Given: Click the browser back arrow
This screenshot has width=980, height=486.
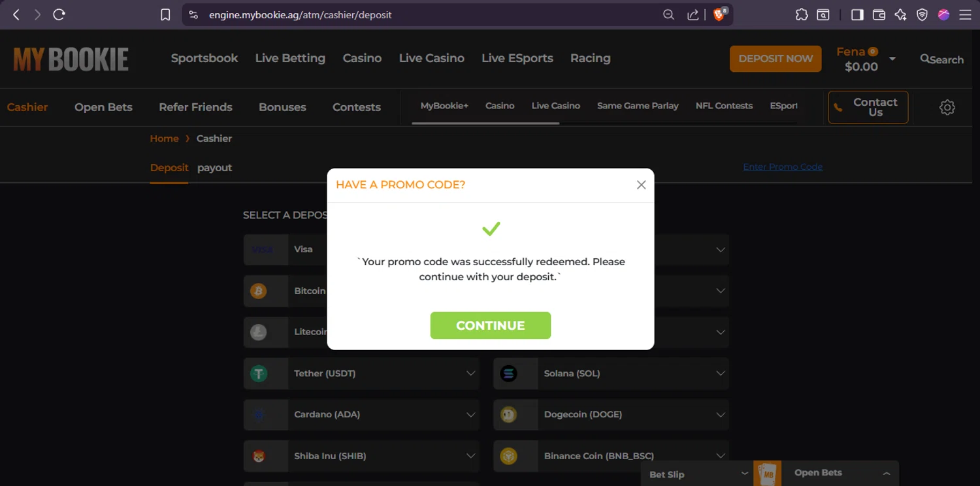Looking at the screenshot, I should pos(16,14).
